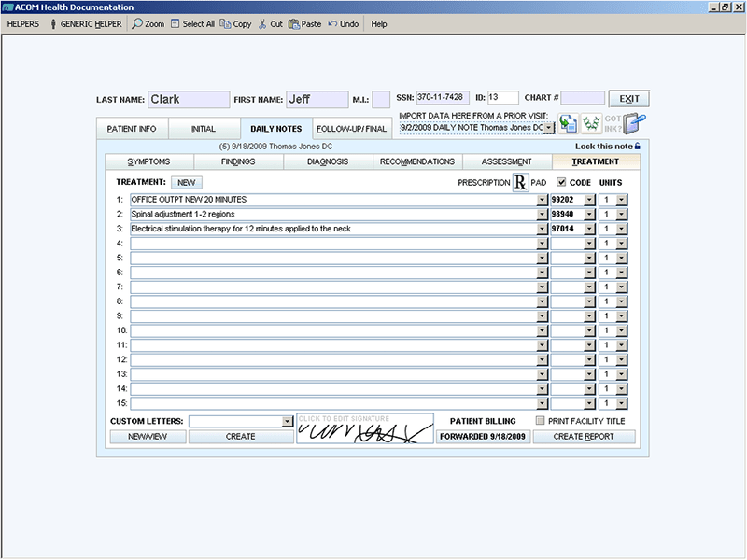Click the Select All toolbar icon
Viewport: 747px width, 560px height.
(x=175, y=24)
